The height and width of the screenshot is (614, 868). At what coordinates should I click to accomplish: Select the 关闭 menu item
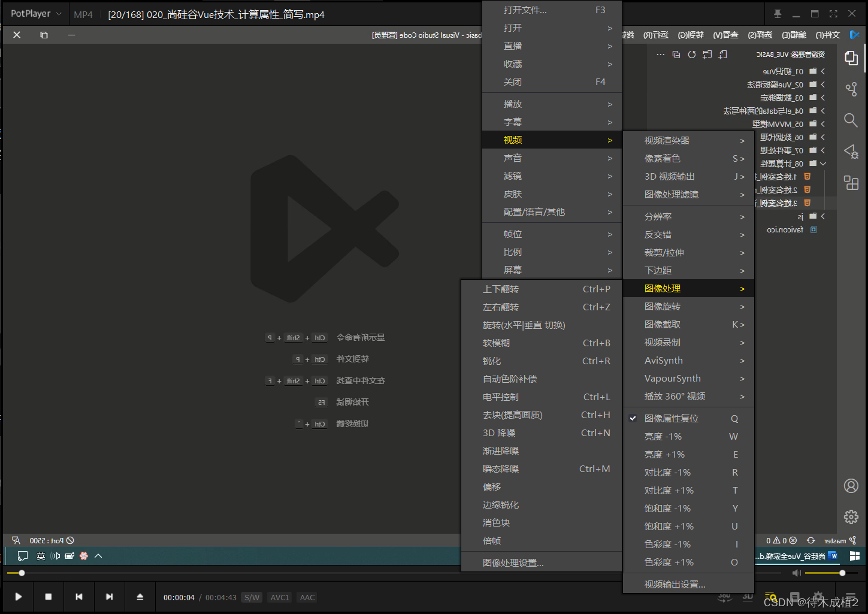(552, 82)
